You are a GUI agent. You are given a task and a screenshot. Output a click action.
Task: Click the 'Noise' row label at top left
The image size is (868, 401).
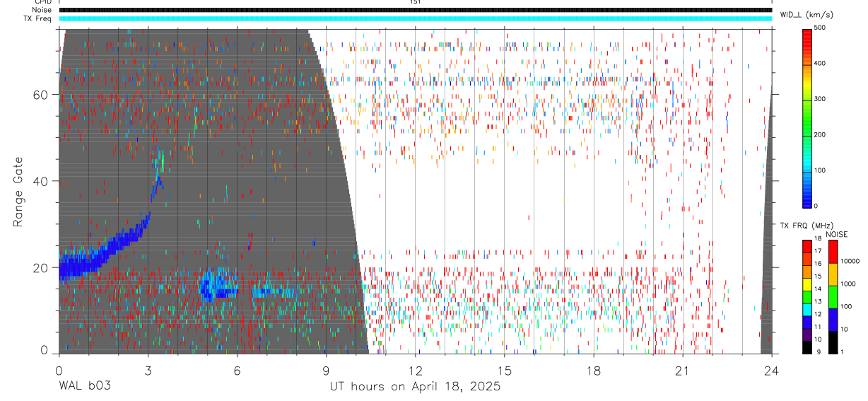tap(42, 10)
